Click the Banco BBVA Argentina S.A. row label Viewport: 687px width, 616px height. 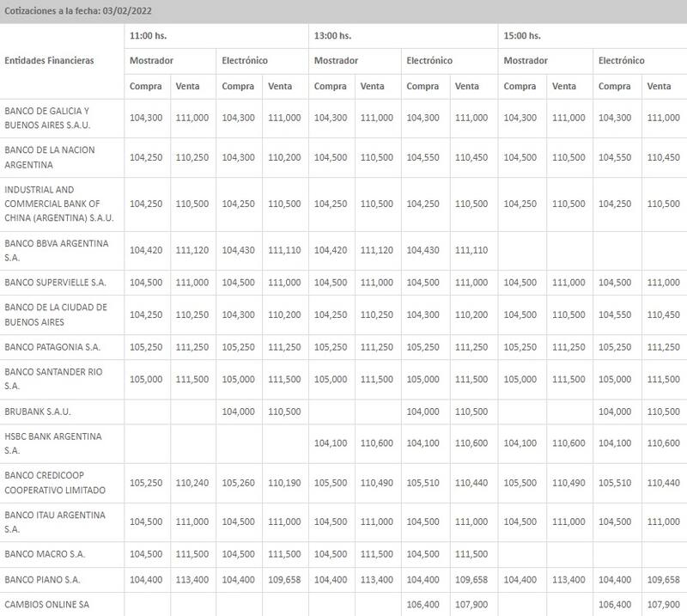(x=57, y=250)
